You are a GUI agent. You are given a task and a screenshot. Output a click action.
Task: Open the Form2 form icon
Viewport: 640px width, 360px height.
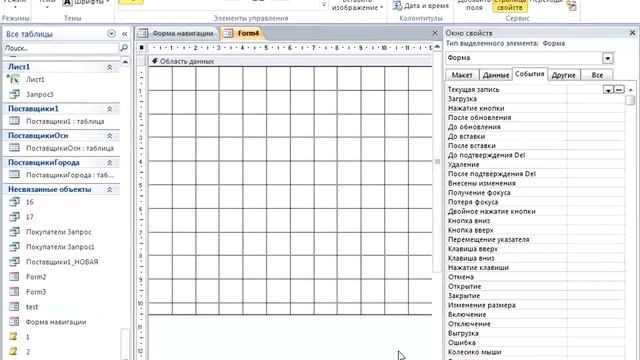click(14, 277)
